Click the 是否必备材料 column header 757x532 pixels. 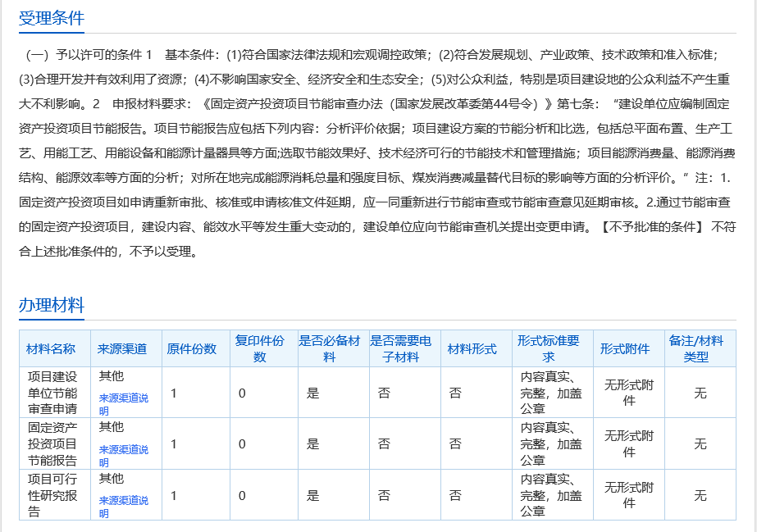pos(329,348)
